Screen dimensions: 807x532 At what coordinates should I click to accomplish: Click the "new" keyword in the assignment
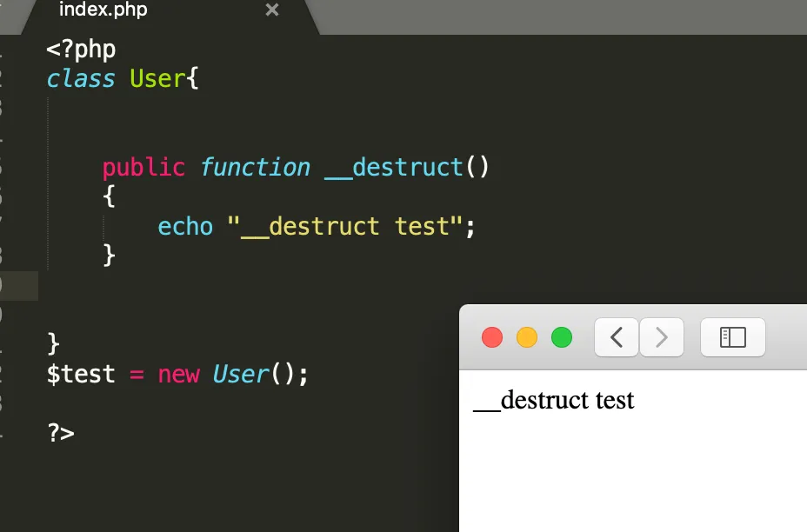tap(178, 374)
